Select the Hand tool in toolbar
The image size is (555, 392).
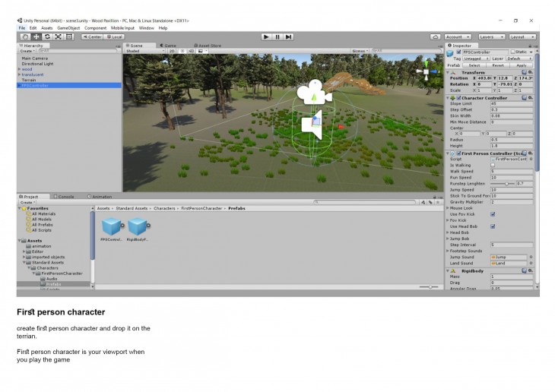(x=25, y=36)
